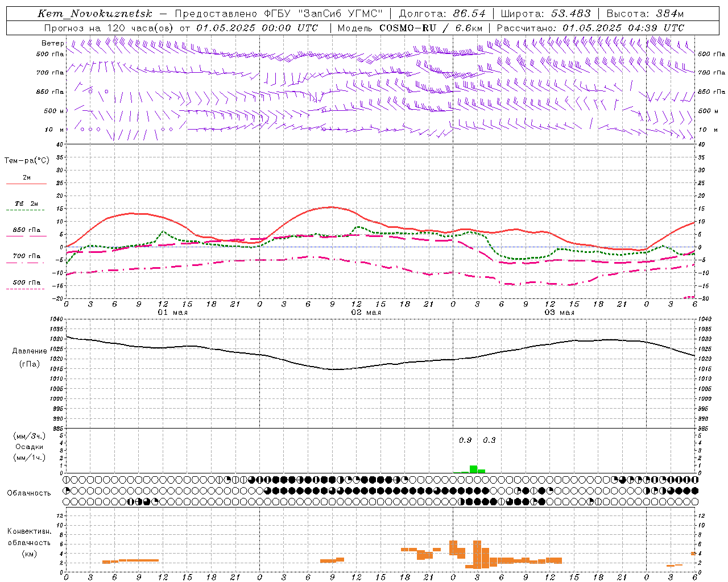Click the 'Облачность' cloud cover label
Screen dimensions: 728x582
tap(29, 493)
